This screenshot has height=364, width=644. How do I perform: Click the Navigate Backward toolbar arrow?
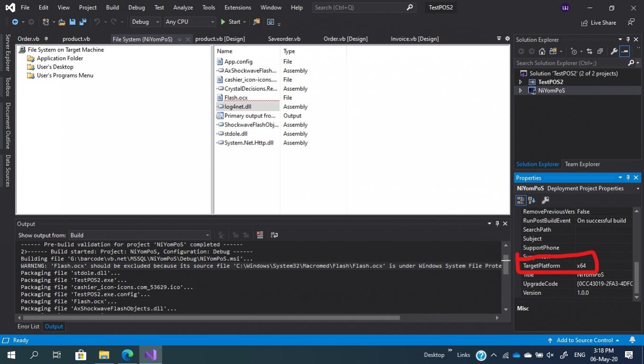[15, 22]
